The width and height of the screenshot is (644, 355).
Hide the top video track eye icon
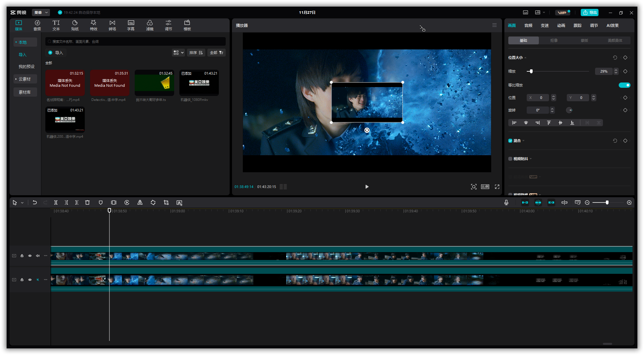pos(30,256)
